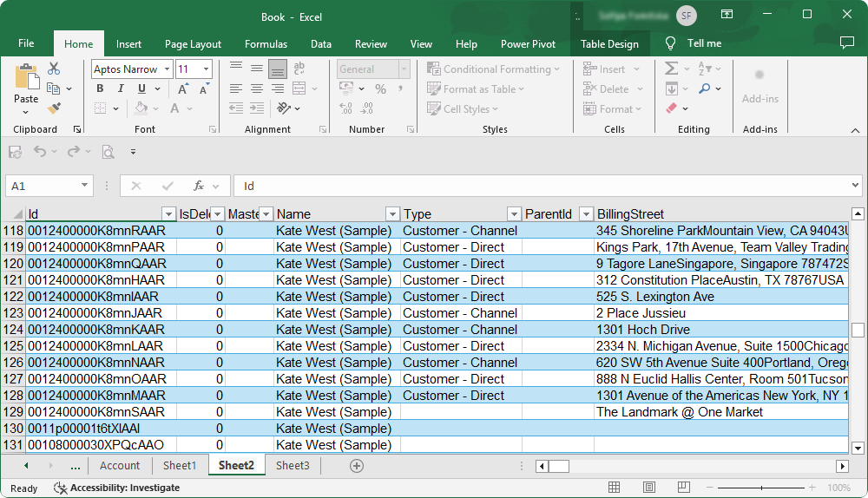Open the Number Format General dropdown
The width and height of the screenshot is (868, 498).
[404, 69]
